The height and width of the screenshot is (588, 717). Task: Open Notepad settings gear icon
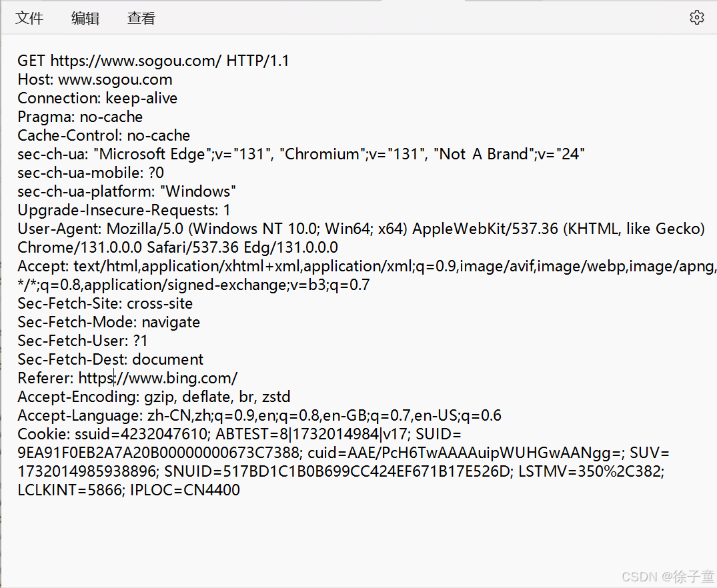point(696,17)
